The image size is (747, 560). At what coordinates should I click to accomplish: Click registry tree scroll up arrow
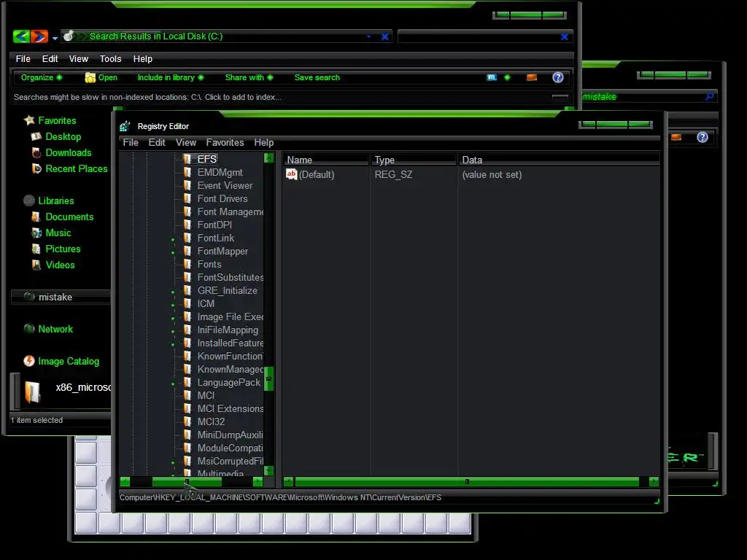268,157
